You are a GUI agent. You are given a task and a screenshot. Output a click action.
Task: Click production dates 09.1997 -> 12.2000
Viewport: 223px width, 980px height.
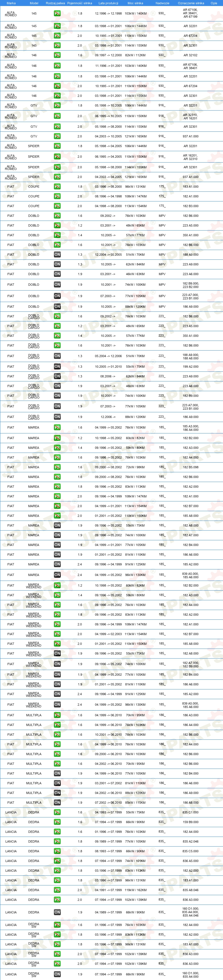point(108,55)
